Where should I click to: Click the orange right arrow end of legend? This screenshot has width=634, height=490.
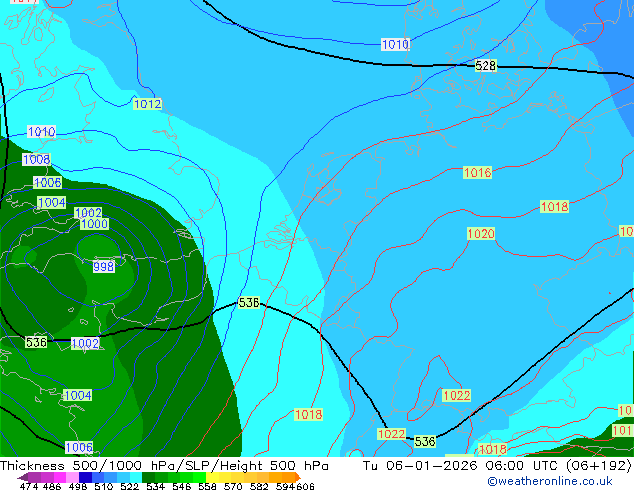[298, 477]
